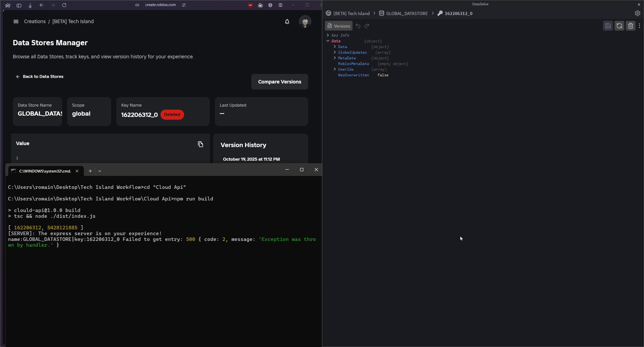This screenshot has width=644, height=347.
Task: Open the DataDelve more options menu
Action: pyautogui.click(x=640, y=26)
